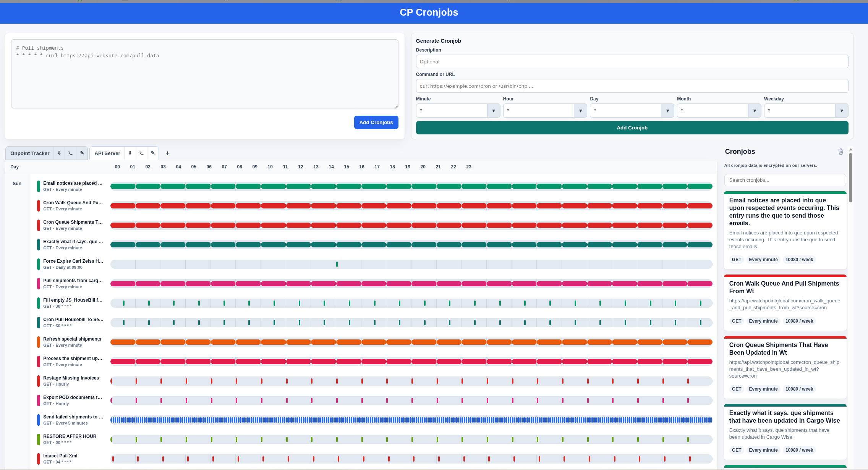Click the hour 12 column header
Screen dimensions: 868x470
tap(301, 167)
